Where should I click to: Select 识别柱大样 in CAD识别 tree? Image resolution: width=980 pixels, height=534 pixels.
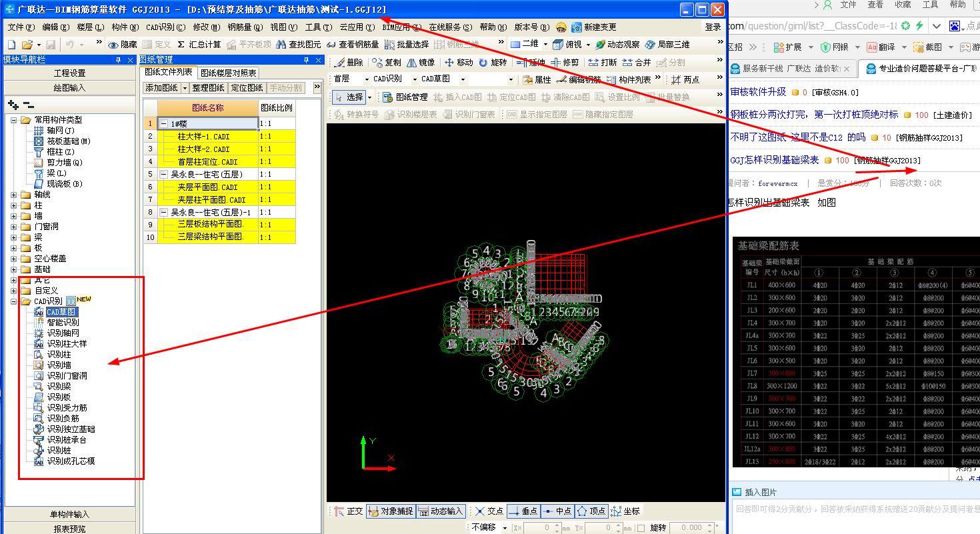(67, 344)
